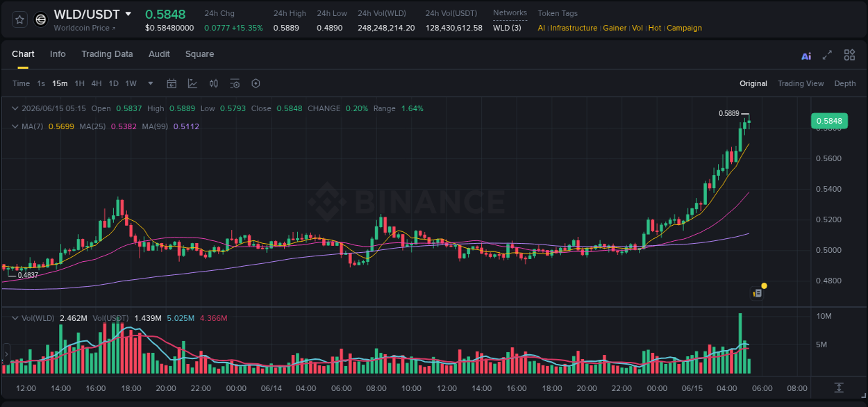Open the hexagon chart preferences icon
The width and height of the screenshot is (868, 407).
[256, 83]
